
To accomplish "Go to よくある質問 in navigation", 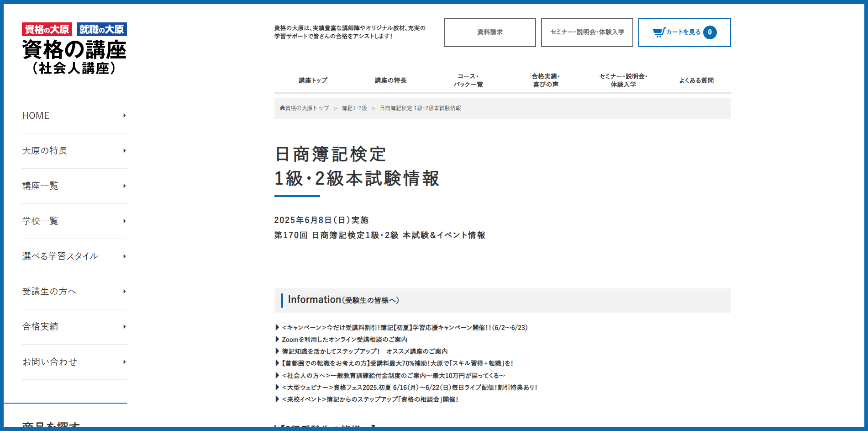I will [x=696, y=80].
